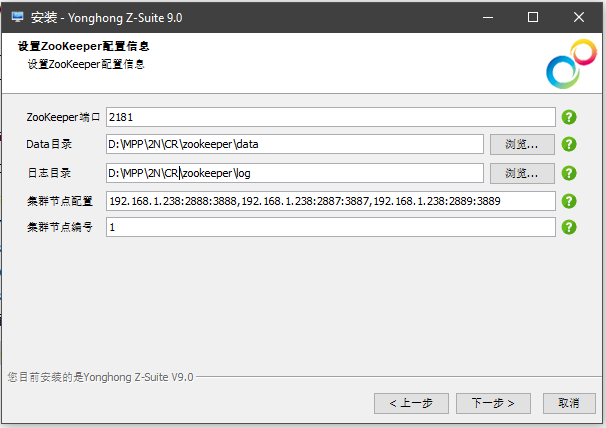
Task: Click the 日志目录 label
Action: (49, 173)
